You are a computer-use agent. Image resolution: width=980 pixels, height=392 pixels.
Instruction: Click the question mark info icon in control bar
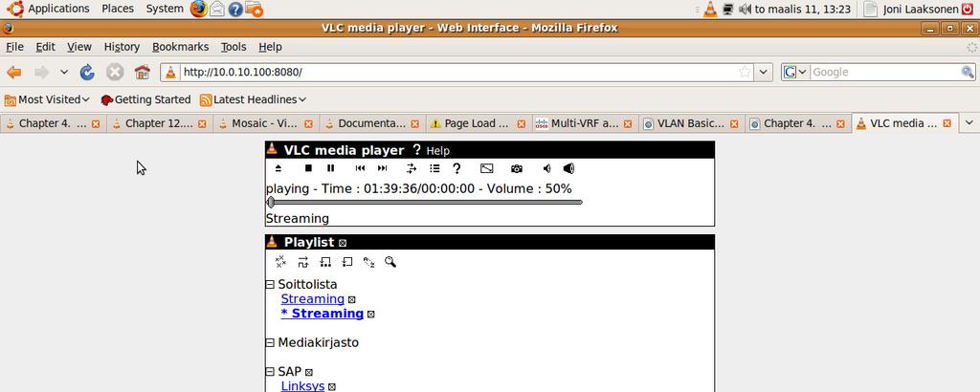tap(457, 168)
